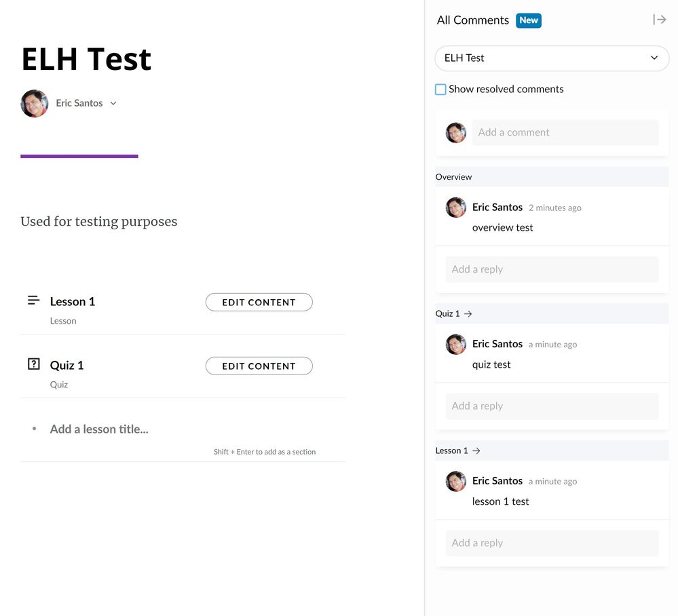Click the arrow next to Lesson 1 comment header

476,450
